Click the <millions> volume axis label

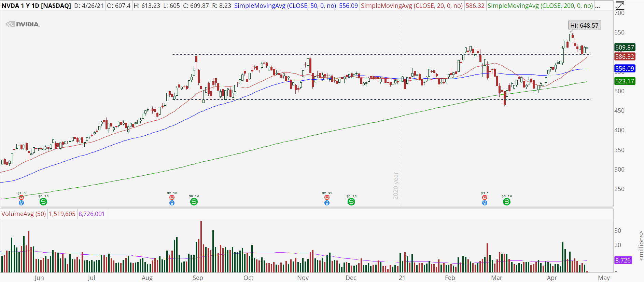pos(641,246)
